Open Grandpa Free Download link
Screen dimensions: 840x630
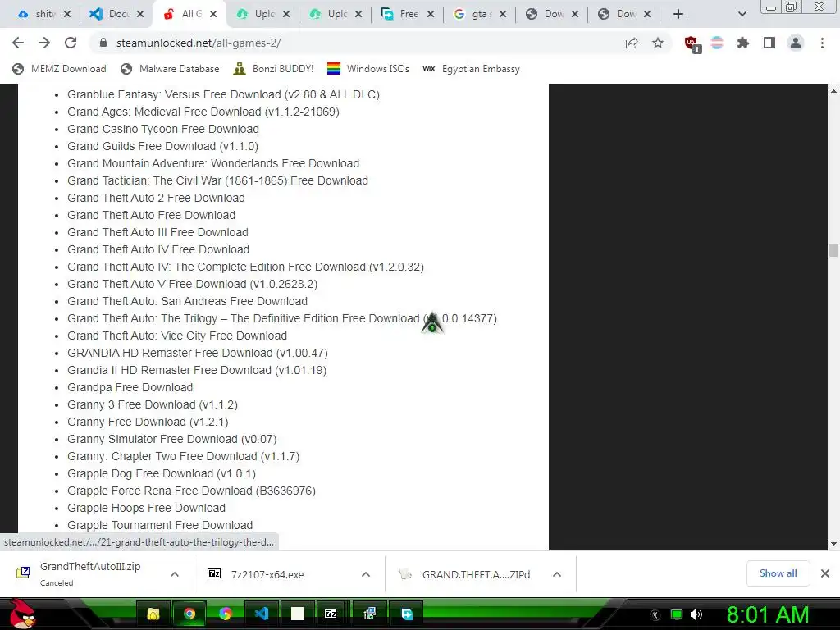click(x=130, y=387)
